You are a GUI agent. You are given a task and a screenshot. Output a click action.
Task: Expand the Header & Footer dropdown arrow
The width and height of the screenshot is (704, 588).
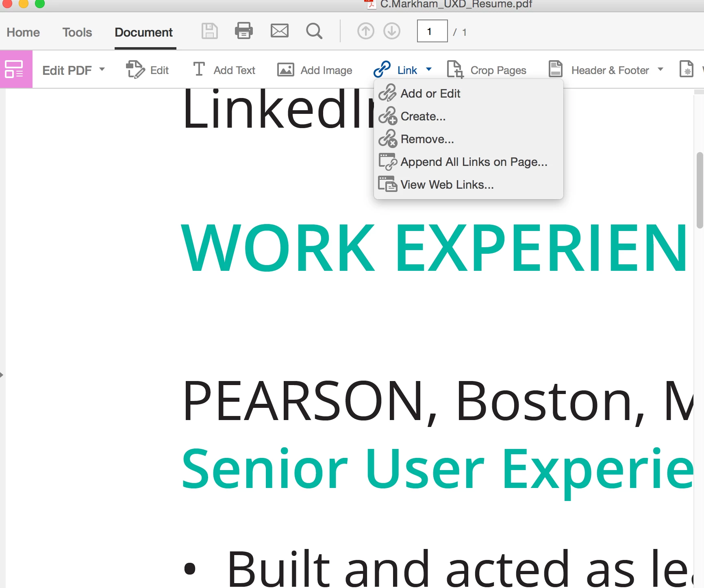(661, 70)
